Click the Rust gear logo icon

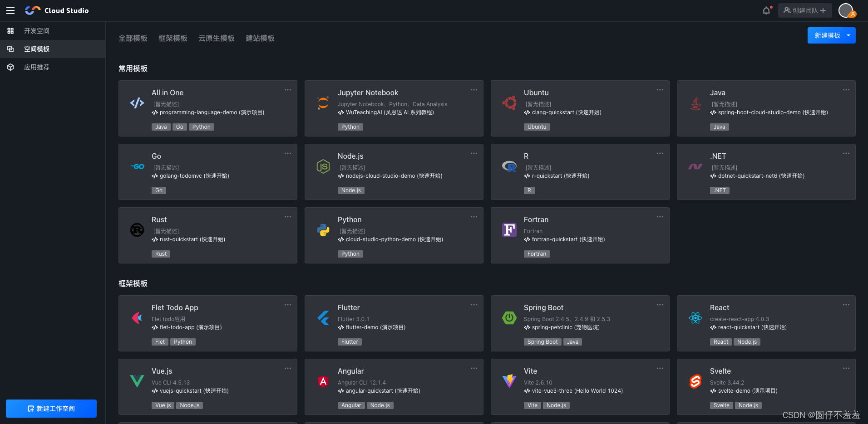[137, 230]
